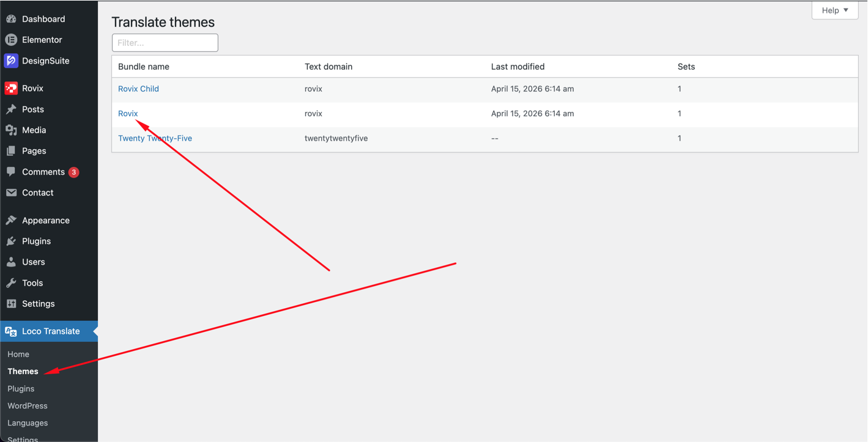The image size is (868, 442).
Task: Open the Media library menu
Action: coord(34,130)
